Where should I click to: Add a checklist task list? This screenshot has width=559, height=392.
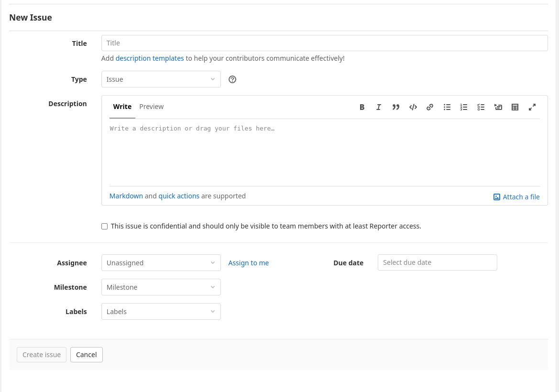[x=481, y=107]
